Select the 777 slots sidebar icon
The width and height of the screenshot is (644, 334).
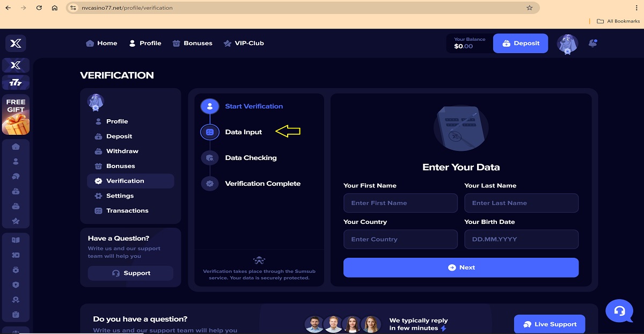(16, 82)
